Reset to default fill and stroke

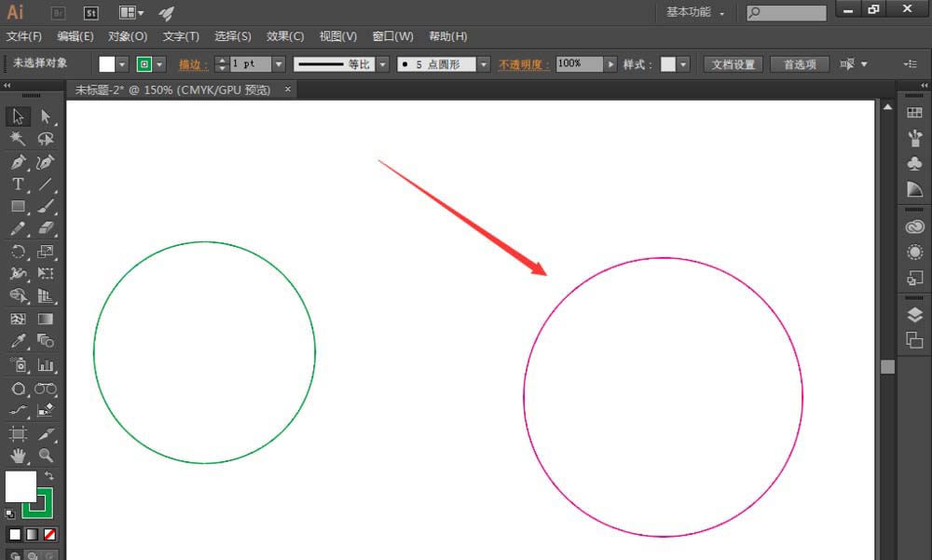(x=10, y=513)
